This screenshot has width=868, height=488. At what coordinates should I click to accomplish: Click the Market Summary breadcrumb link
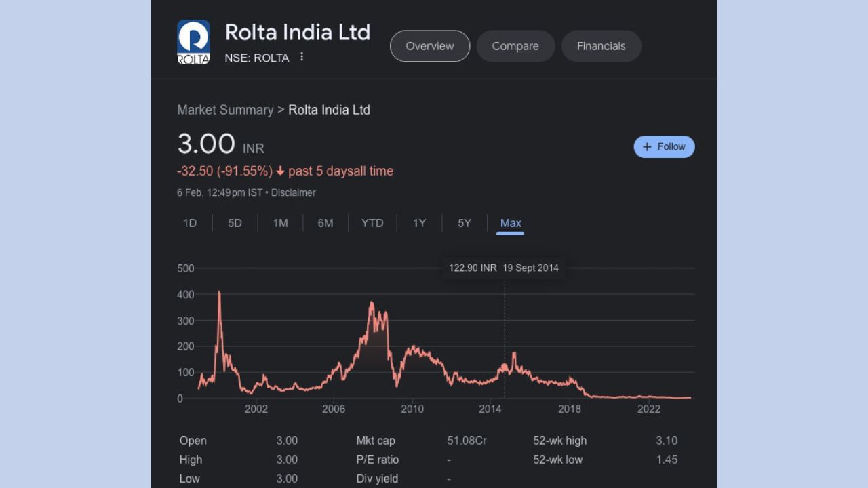(225, 110)
